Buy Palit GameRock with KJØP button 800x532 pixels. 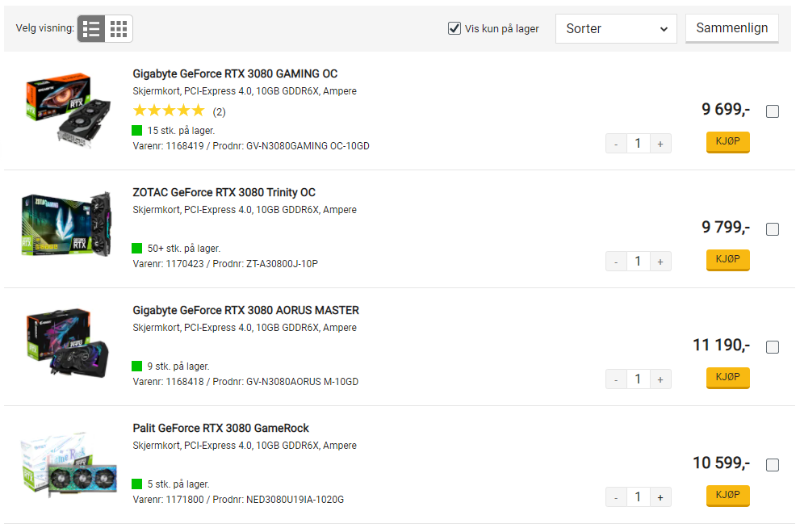727,496
